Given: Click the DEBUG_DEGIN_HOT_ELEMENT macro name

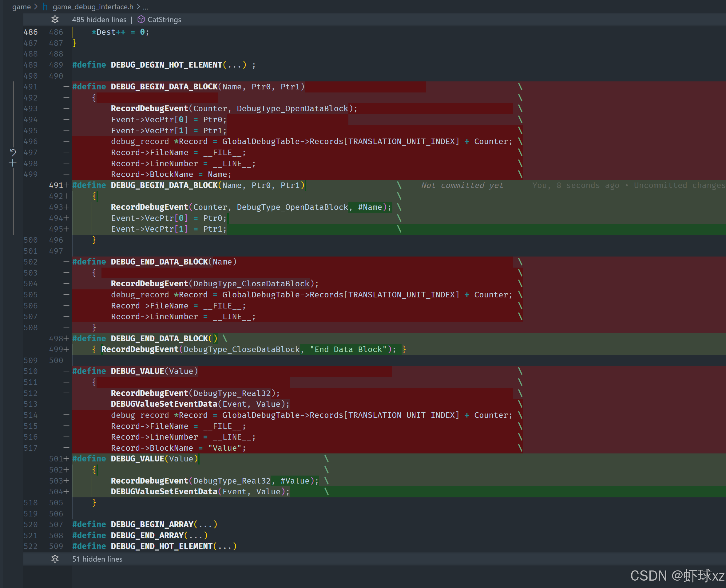Looking at the screenshot, I should [166, 65].
